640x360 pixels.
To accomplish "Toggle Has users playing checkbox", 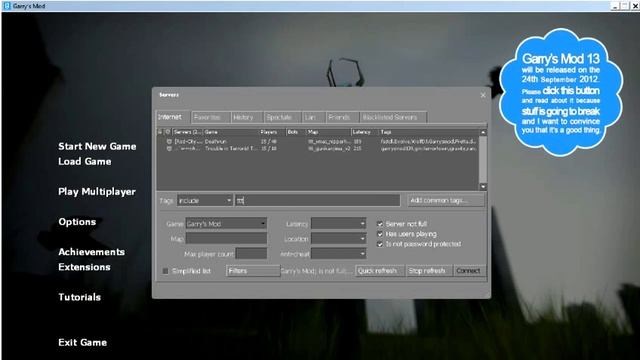I will tap(380, 234).
